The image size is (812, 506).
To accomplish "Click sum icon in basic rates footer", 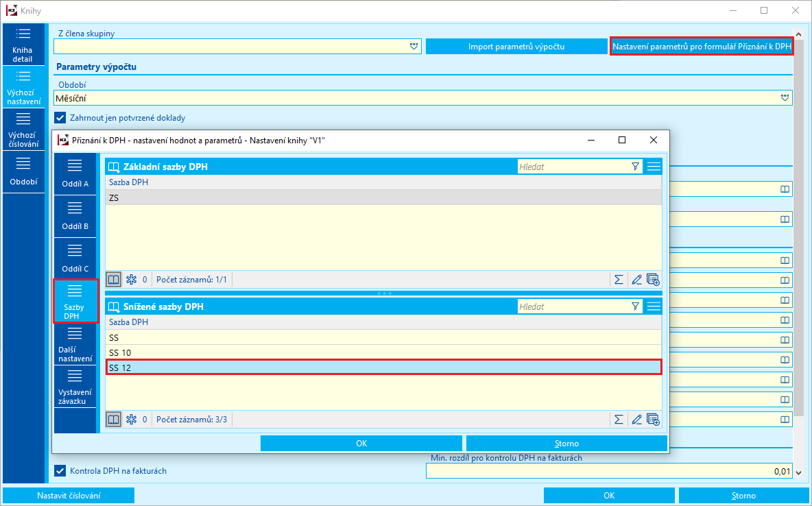I will (x=619, y=280).
